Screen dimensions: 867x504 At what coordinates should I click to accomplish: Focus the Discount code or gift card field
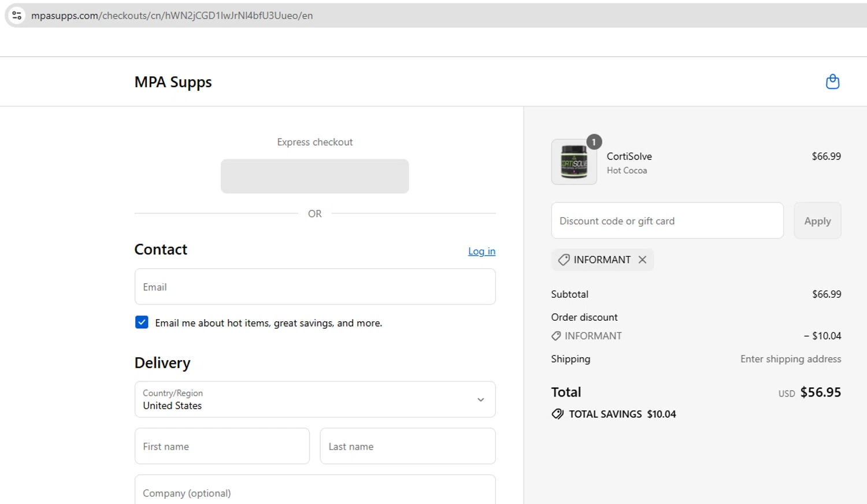coord(667,221)
